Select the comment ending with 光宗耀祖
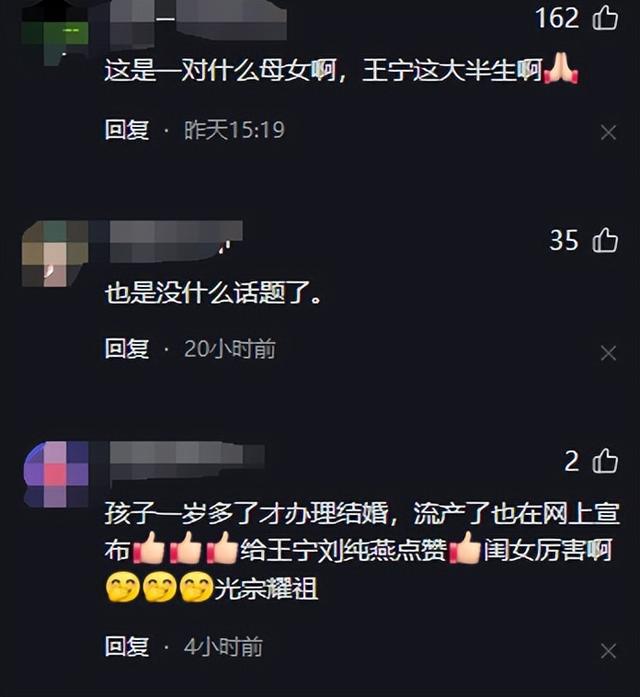 tap(362, 551)
